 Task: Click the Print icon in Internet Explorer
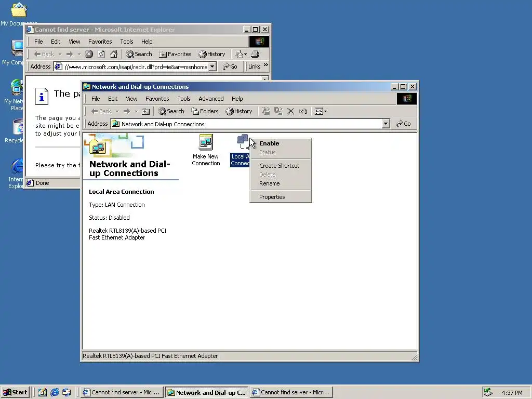point(255,54)
